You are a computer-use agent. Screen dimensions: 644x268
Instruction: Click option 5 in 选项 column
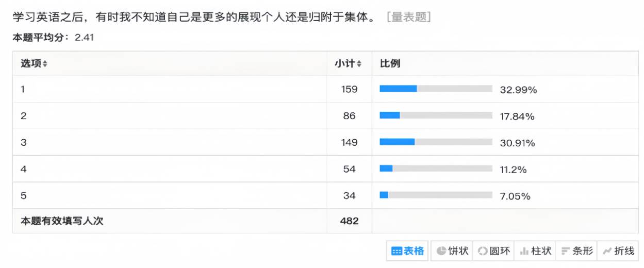[x=23, y=196]
